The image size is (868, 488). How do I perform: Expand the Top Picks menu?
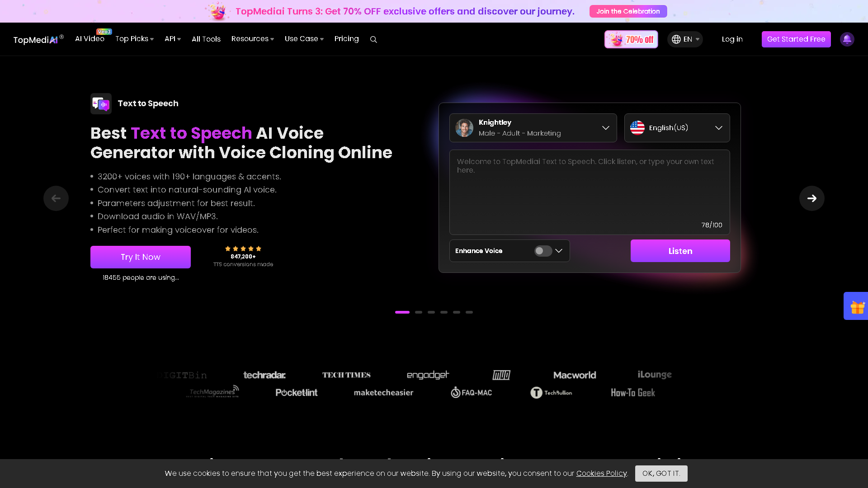pyautogui.click(x=135, y=39)
